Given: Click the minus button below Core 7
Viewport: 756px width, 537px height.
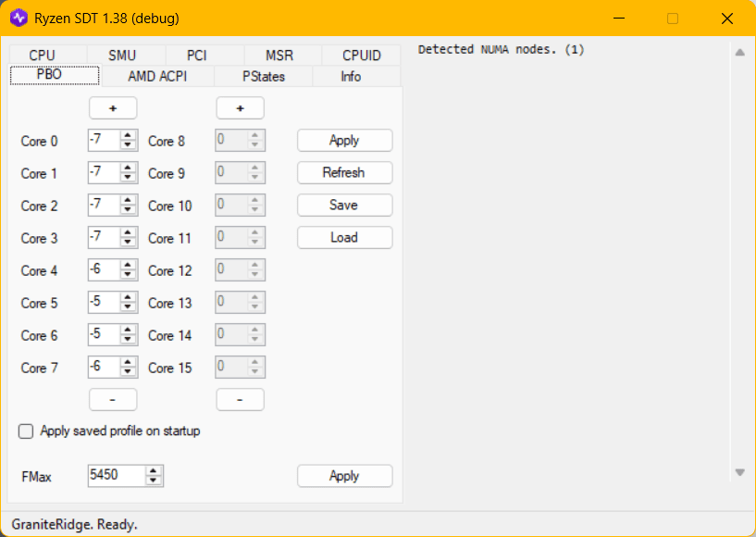Looking at the screenshot, I should (113, 399).
